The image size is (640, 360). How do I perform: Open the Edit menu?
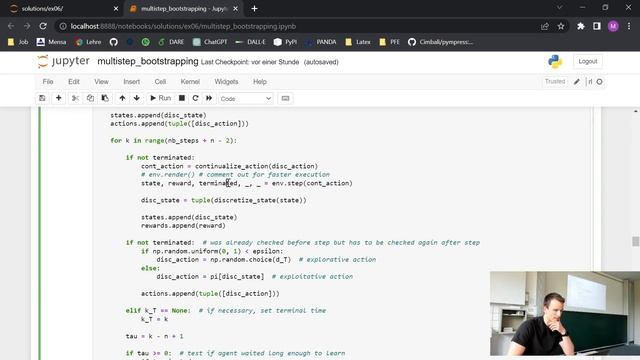click(x=74, y=82)
